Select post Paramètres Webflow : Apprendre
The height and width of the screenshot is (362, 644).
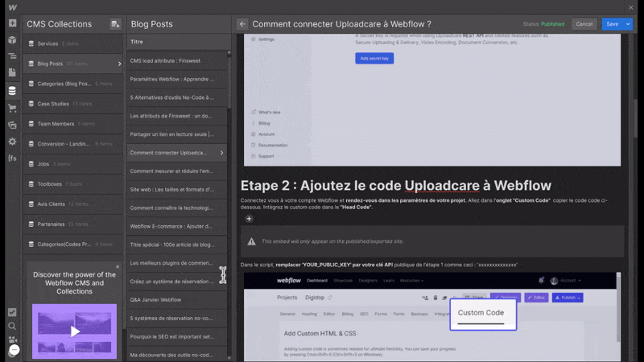[177, 79]
